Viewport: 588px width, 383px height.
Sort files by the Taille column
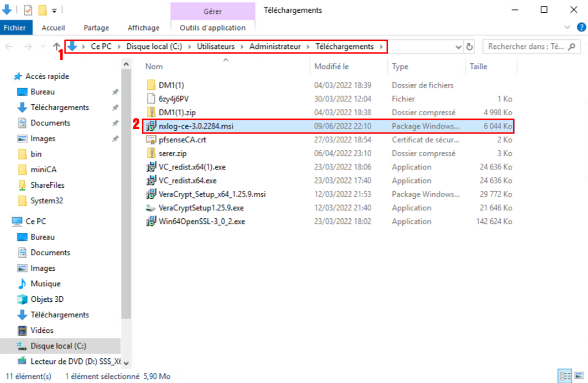[479, 66]
